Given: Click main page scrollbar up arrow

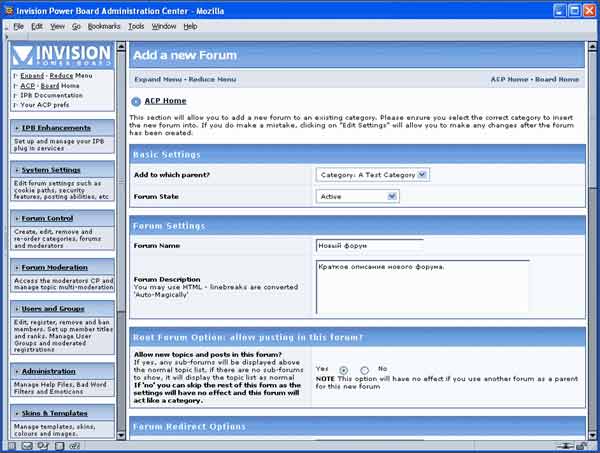Looking at the screenshot, I should 592,47.
